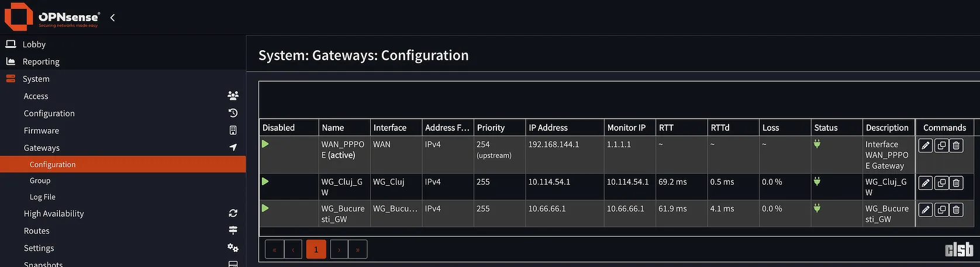Edit the WG_Bucuresti_GW gateway entry
Viewport: 980px width, 267px height.
click(x=925, y=209)
